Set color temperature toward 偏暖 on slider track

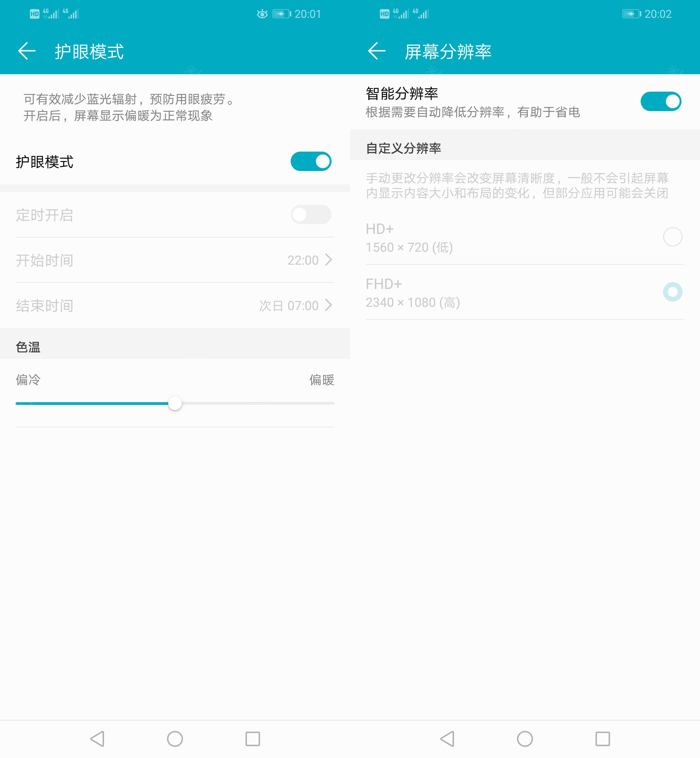tap(258, 403)
